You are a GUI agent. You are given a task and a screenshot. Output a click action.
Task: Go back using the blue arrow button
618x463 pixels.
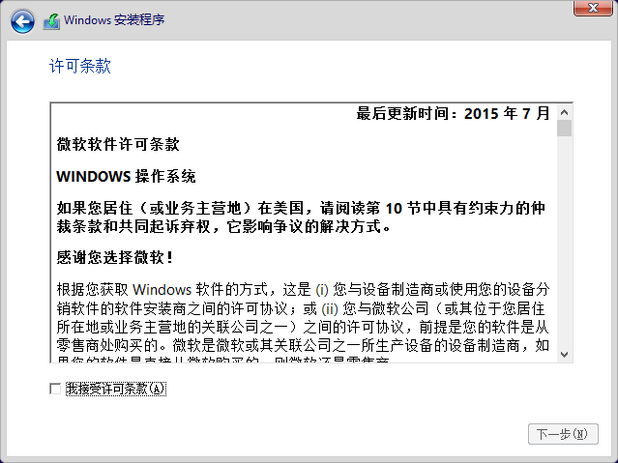22,21
